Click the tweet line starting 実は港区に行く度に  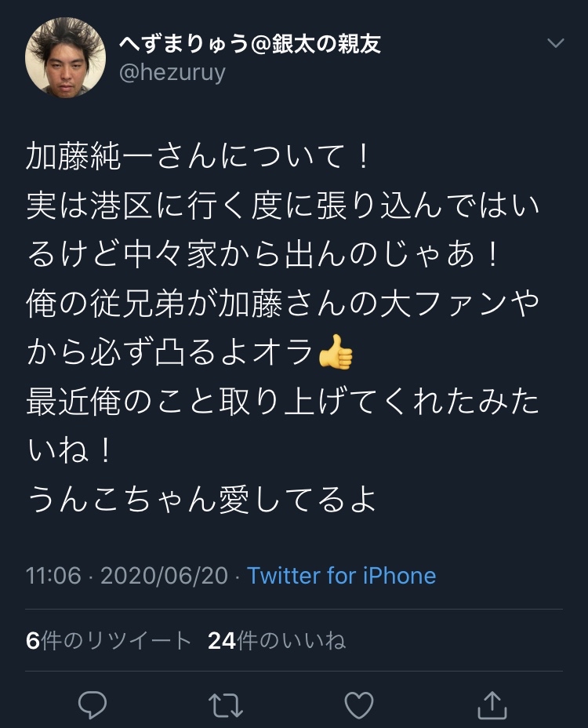point(282,206)
